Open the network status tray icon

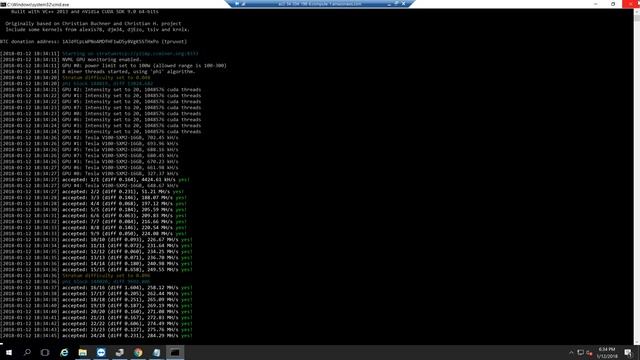pos(580,353)
